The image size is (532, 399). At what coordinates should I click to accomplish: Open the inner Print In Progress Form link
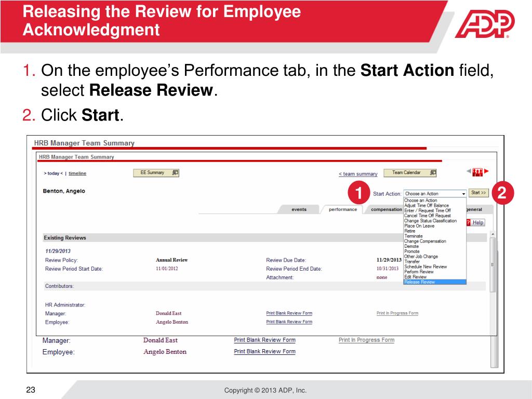pos(397,313)
